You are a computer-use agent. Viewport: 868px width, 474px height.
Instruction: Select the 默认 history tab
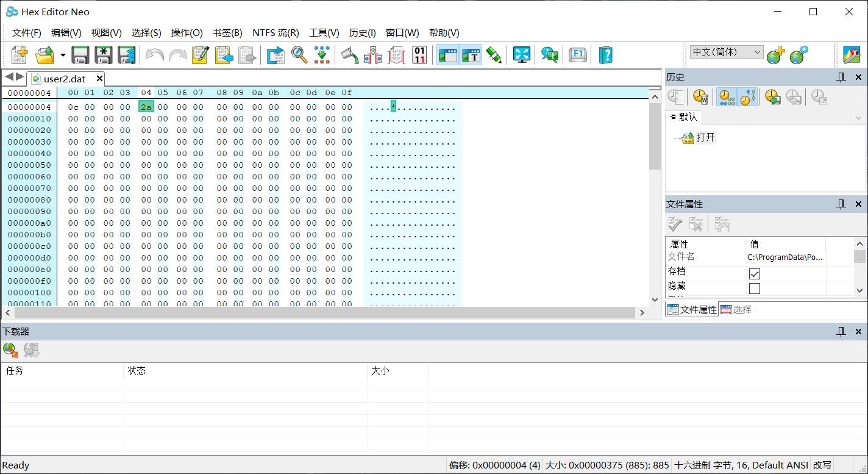click(683, 117)
